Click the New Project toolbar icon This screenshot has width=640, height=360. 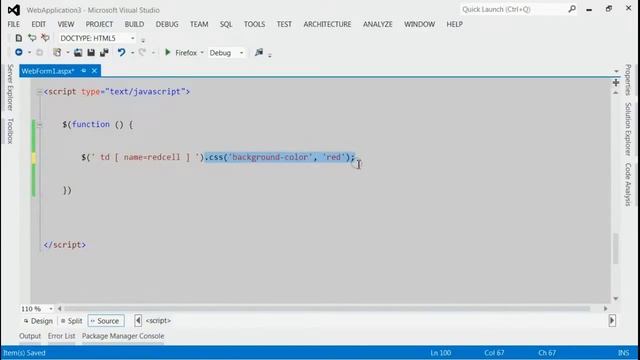coord(57,53)
